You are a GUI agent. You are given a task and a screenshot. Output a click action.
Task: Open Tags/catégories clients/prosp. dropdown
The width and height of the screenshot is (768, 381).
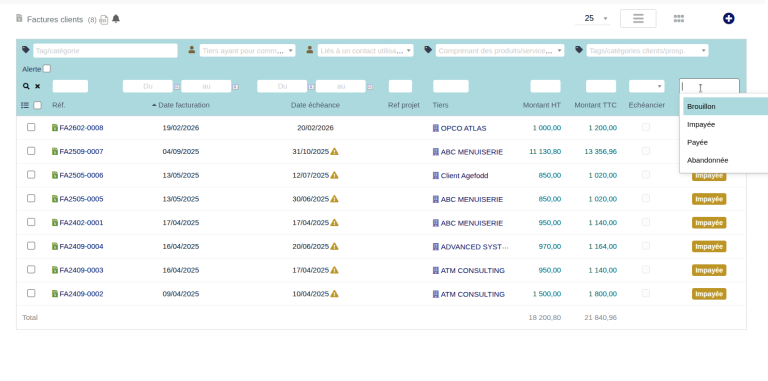[648, 50]
